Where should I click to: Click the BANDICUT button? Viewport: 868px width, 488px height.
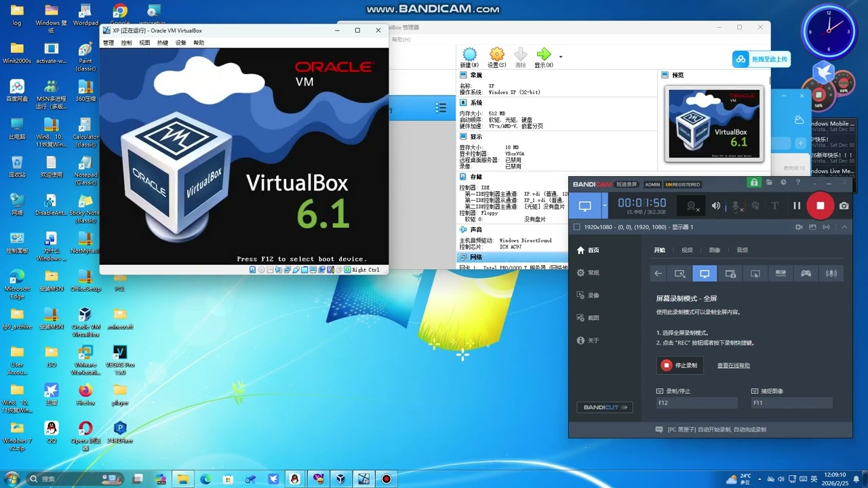pos(605,407)
